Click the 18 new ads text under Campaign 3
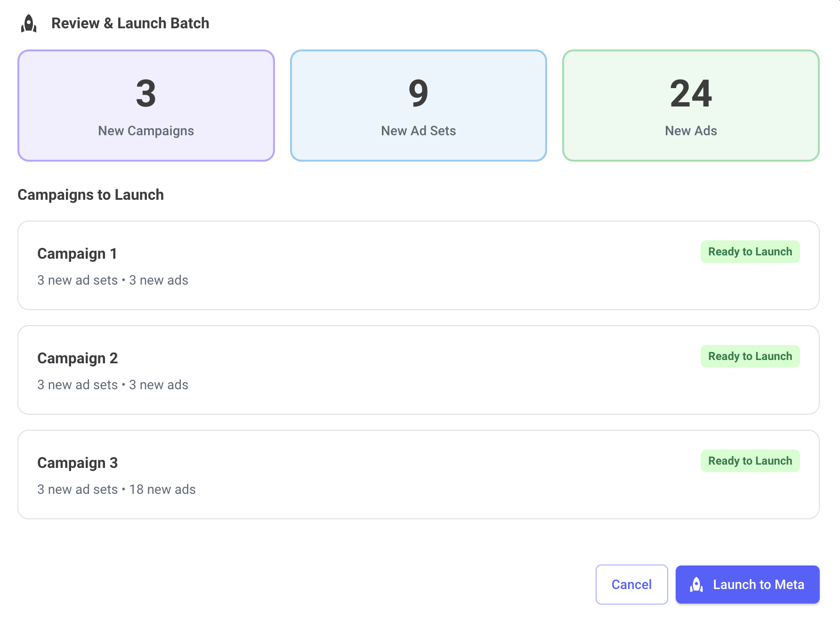This screenshot has width=840, height=622. 162,489
